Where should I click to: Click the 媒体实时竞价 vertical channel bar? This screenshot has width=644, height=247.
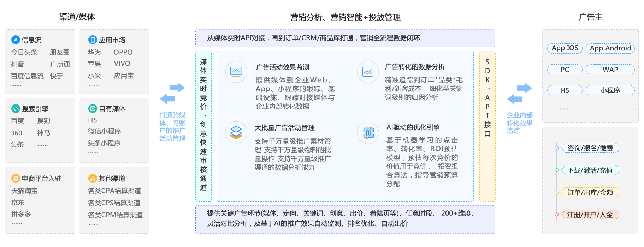pyautogui.click(x=203, y=126)
